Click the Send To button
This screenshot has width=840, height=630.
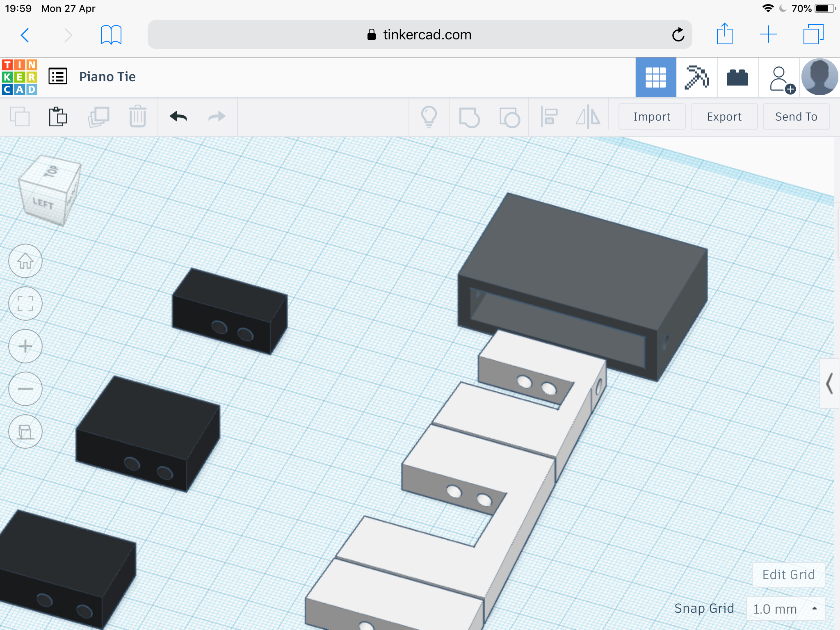click(x=796, y=117)
